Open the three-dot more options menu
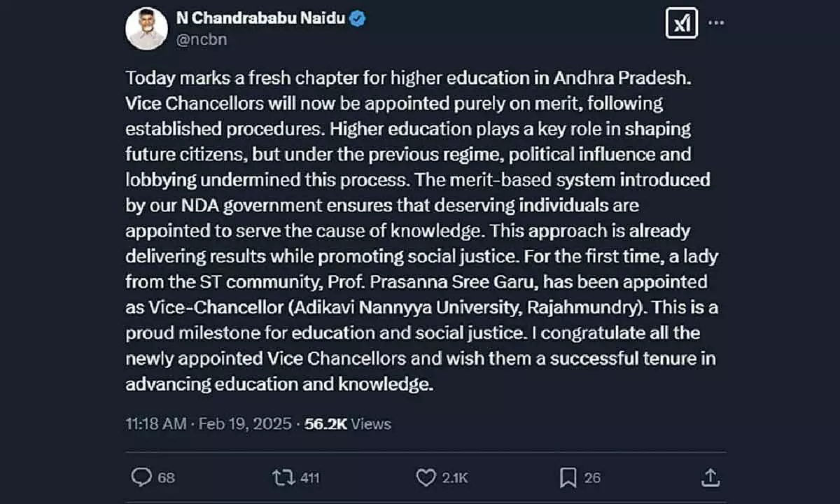Screen dimensions: 840x504 716,22
